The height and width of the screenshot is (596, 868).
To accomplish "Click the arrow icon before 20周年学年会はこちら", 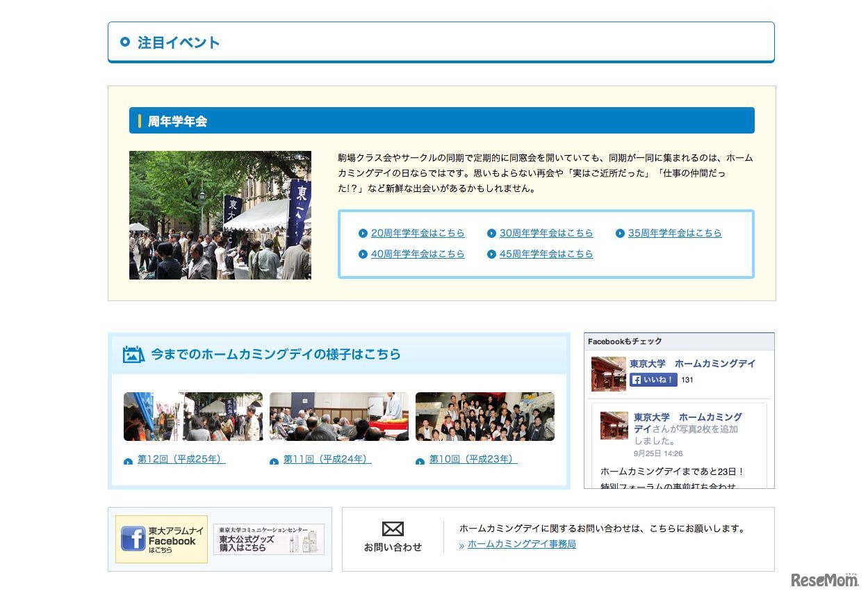I will tap(363, 233).
